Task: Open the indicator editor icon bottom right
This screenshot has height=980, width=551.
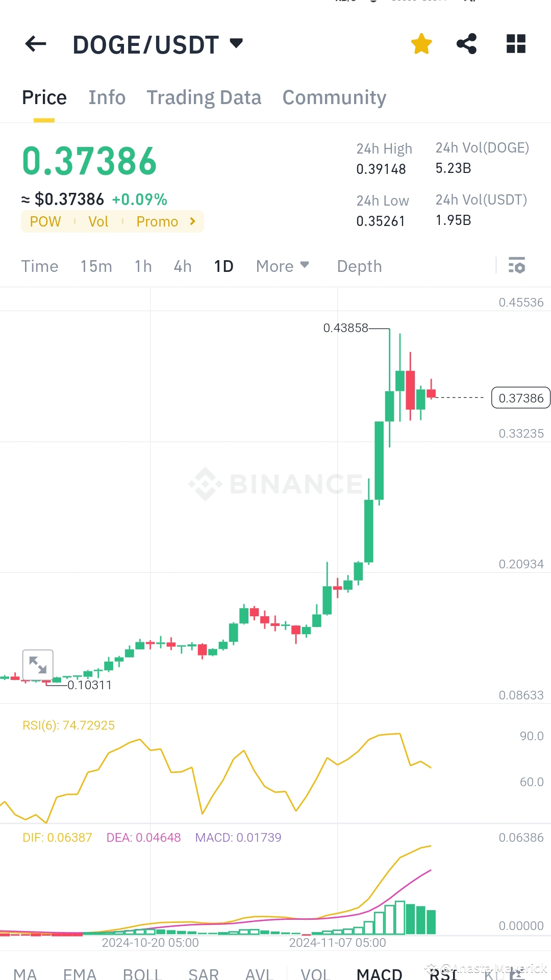Action: (x=517, y=972)
